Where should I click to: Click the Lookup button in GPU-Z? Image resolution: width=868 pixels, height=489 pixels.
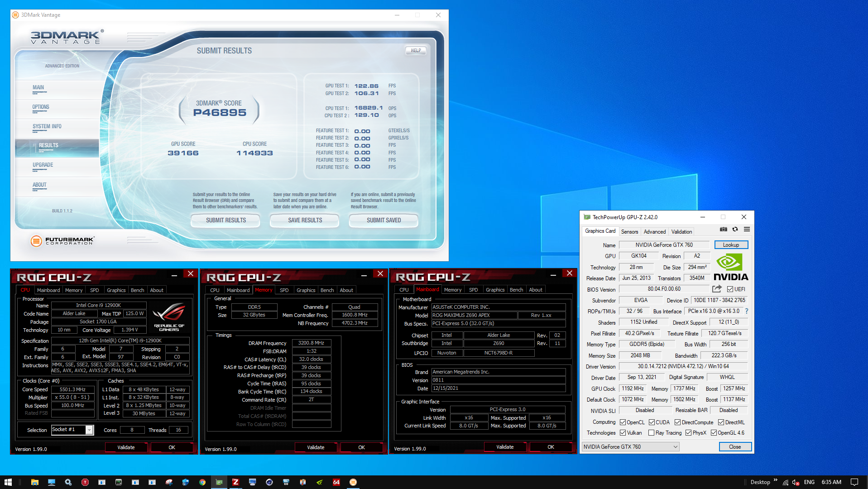(x=731, y=245)
